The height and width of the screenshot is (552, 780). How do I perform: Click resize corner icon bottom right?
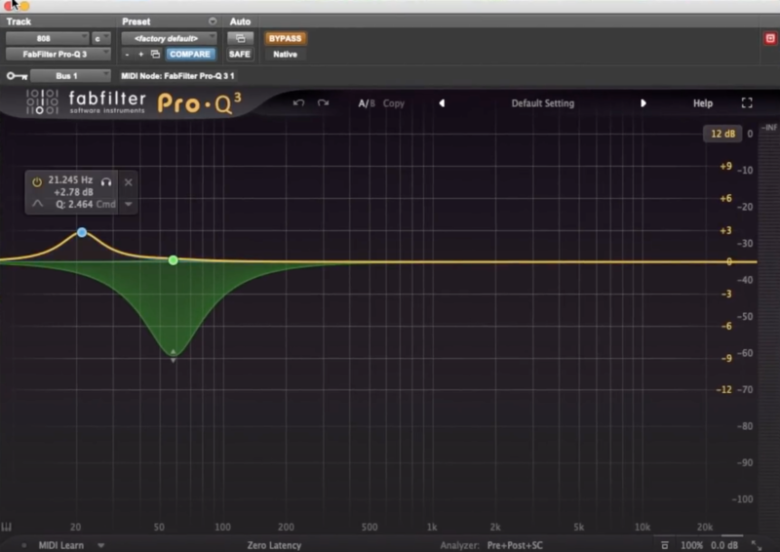pyautogui.click(x=757, y=545)
